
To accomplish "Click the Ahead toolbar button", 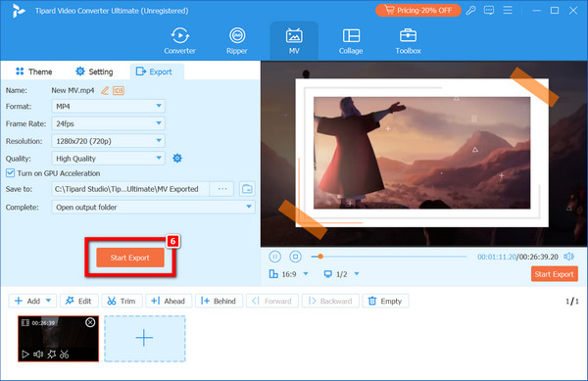I will pos(169,301).
